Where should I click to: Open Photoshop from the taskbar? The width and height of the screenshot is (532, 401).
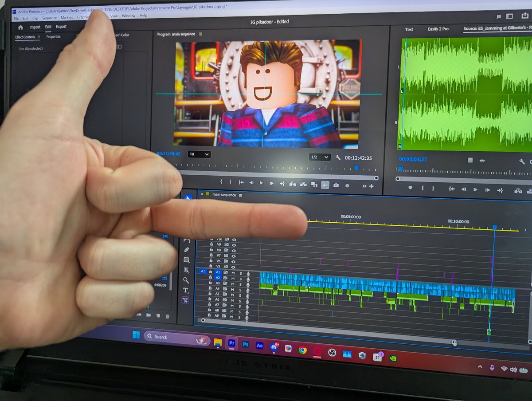245,344
